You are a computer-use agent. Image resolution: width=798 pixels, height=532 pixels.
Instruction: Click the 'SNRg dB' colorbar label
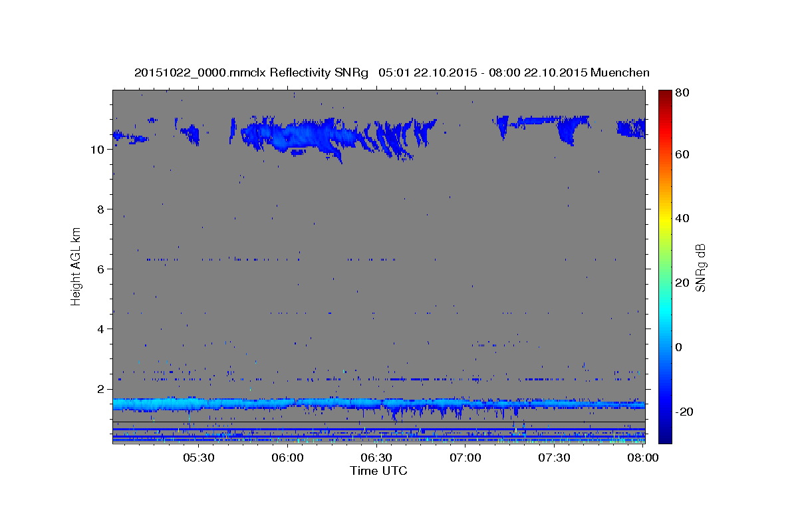pos(701,267)
